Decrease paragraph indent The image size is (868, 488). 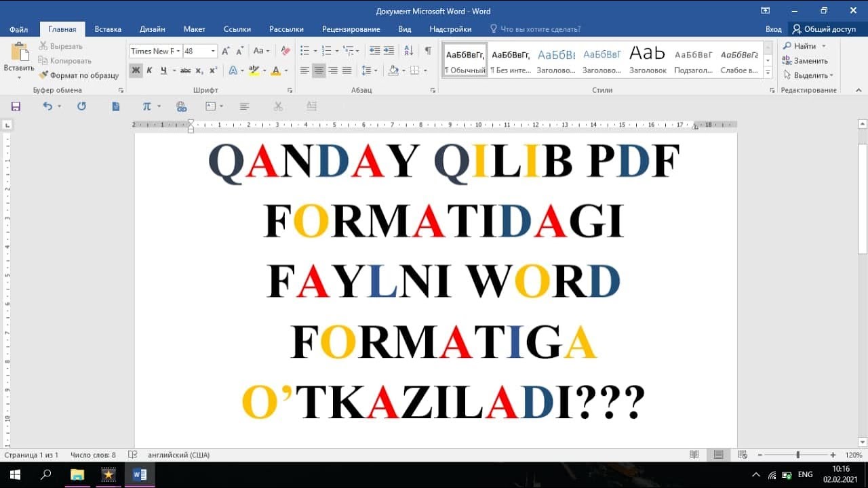(374, 51)
